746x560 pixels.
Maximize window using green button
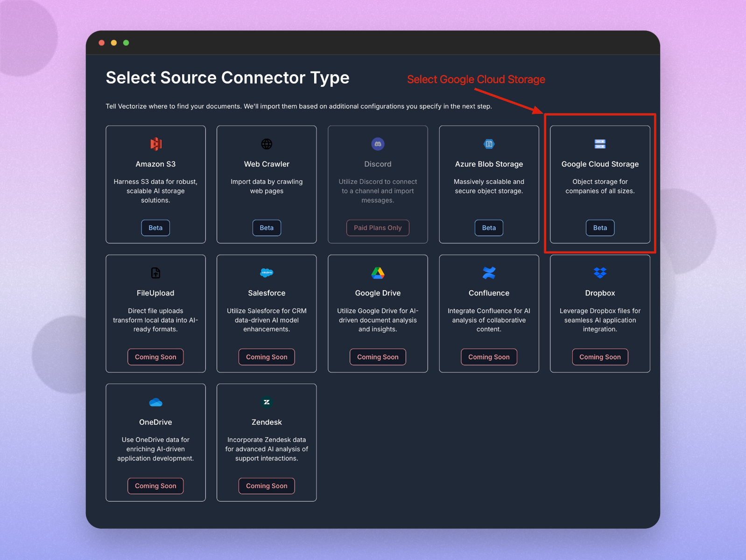point(126,43)
